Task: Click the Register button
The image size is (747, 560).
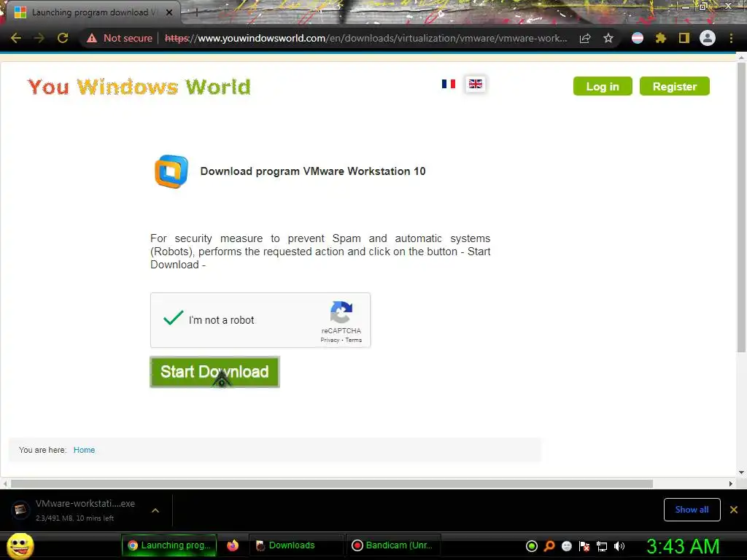Action: tap(675, 86)
